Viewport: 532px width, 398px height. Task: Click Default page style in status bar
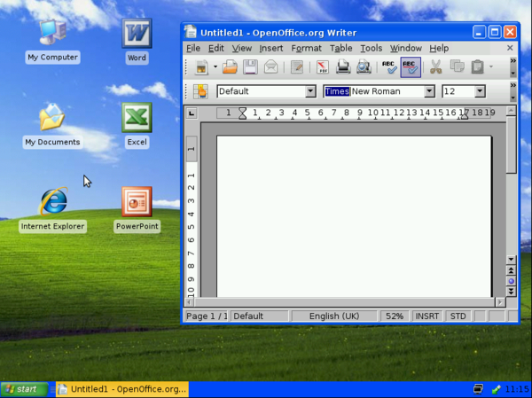pyautogui.click(x=260, y=316)
